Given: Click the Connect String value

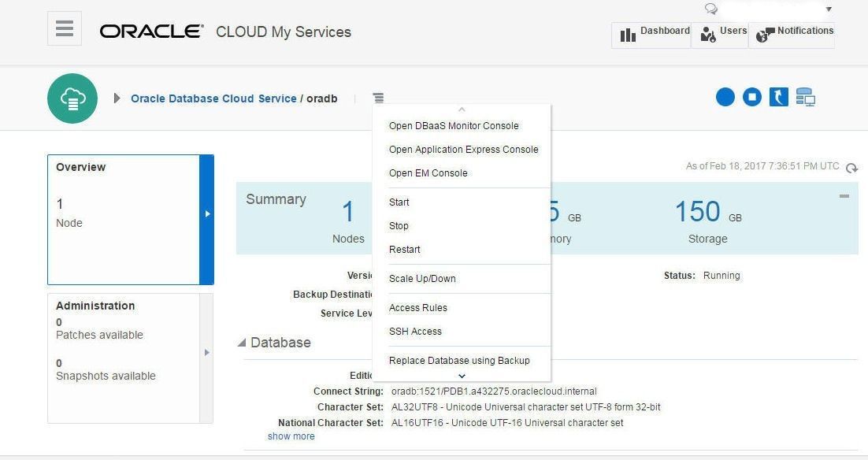Looking at the screenshot, I should (x=494, y=391).
